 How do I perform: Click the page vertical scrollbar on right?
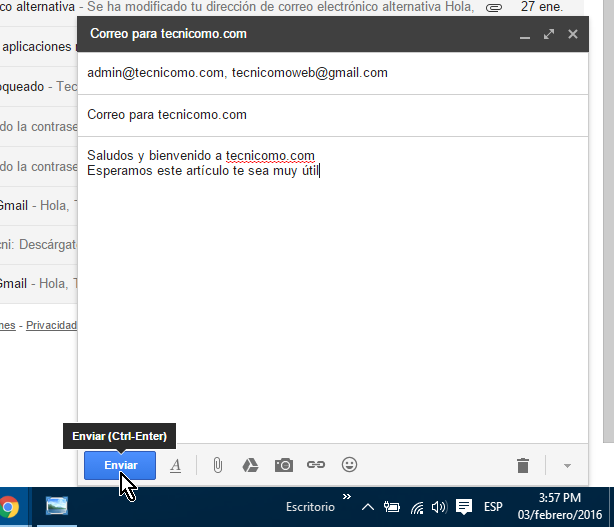point(608,221)
